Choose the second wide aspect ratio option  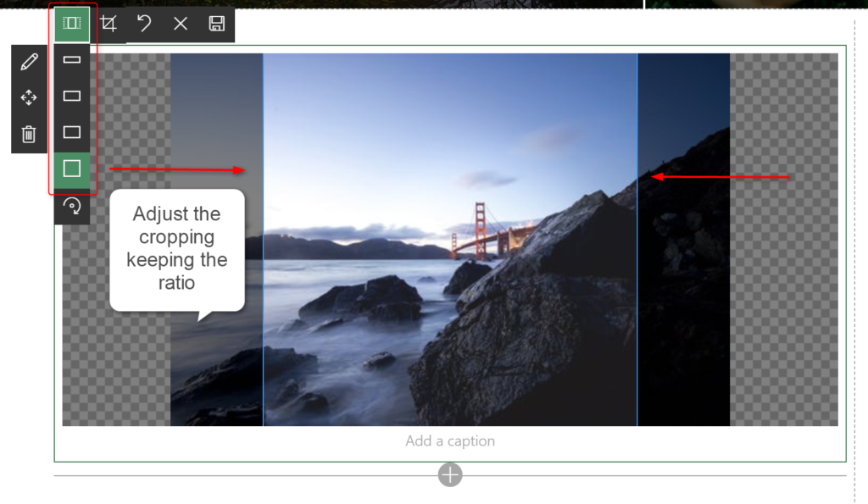72,96
